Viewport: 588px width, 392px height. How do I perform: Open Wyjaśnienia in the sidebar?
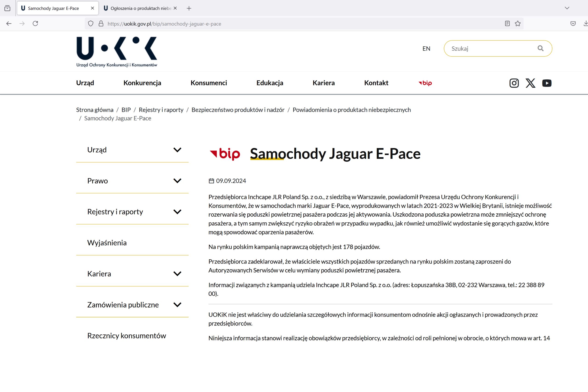(x=107, y=243)
